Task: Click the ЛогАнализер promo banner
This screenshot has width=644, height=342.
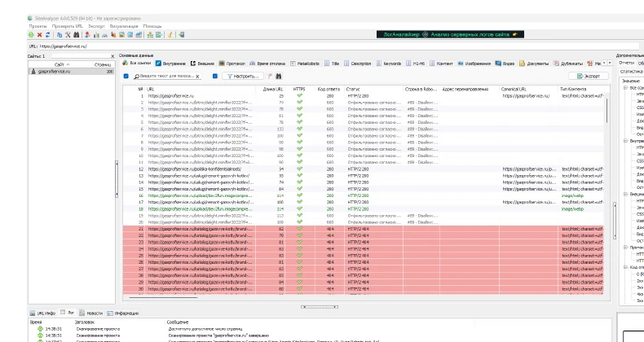Action: (450, 34)
